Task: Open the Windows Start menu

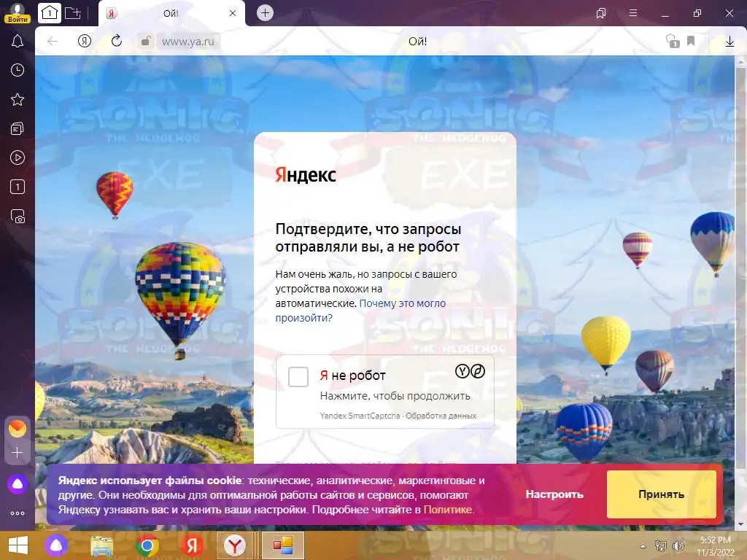Action: tap(18, 545)
